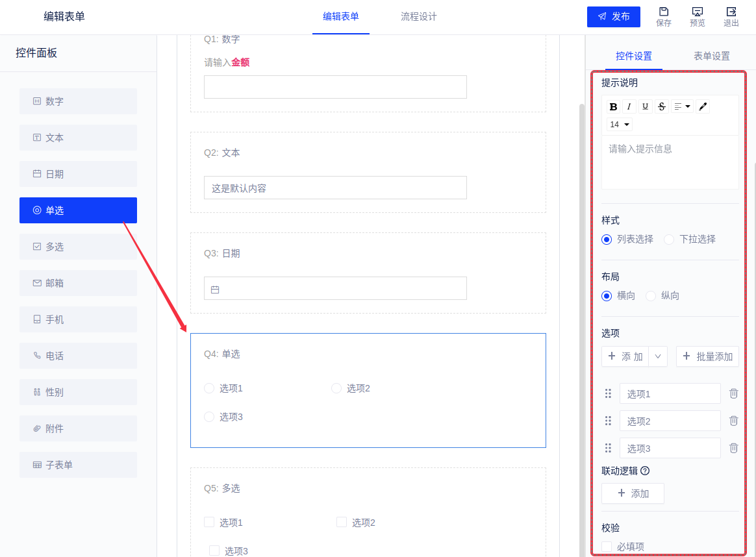756x557 pixels.
Task: Expand the arrow next to 添加 option button
Action: click(x=658, y=356)
